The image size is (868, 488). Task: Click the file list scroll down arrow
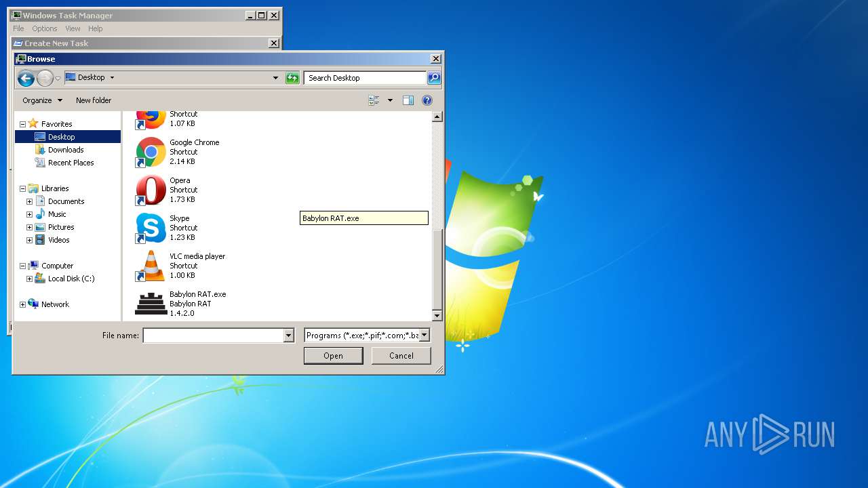point(437,316)
